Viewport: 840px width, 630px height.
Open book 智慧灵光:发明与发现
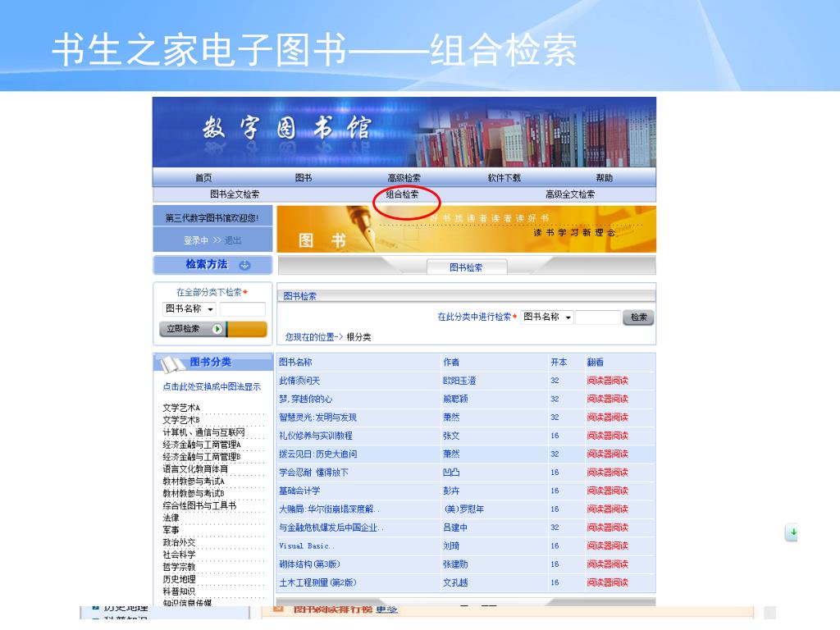tap(317, 417)
